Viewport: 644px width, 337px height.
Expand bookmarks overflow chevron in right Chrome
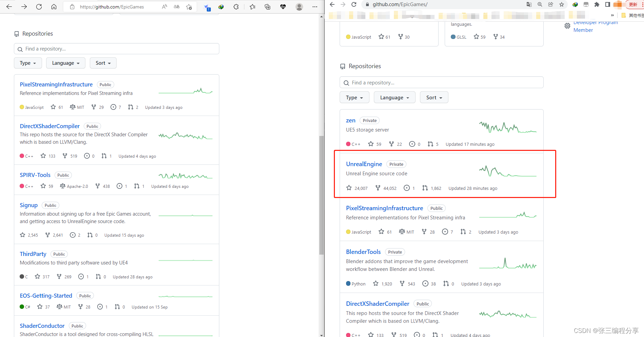pyautogui.click(x=612, y=15)
